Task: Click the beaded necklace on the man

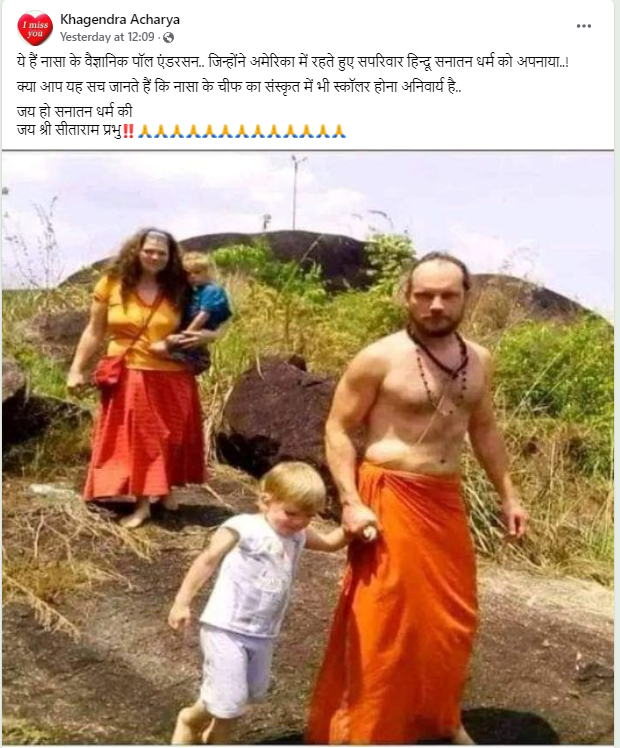Action: pyautogui.click(x=438, y=365)
